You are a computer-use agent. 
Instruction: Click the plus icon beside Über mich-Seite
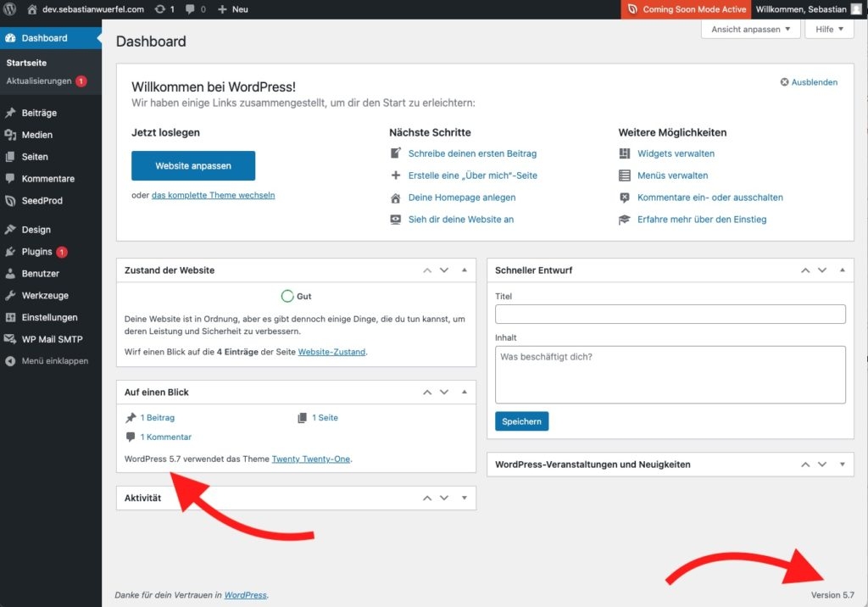(395, 175)
